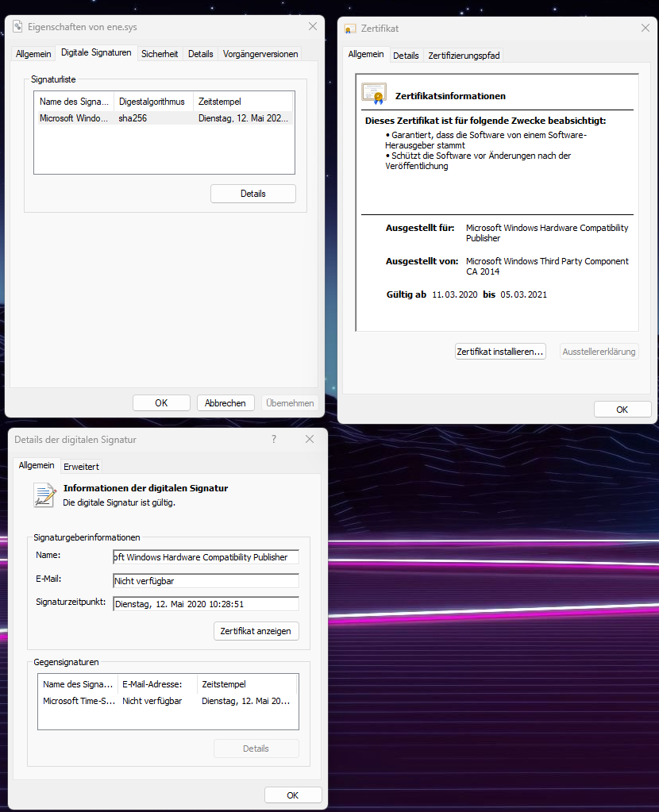Viewport: 659px width, 812px height.
Task: Switch to the Vorgängerversionen tab
Action: click(260, 54)
